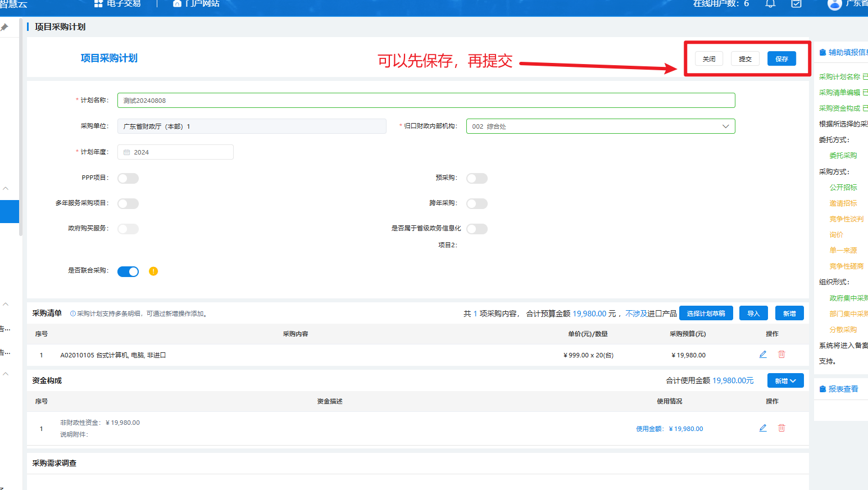Open the 电子交易 menu
Viewport: 868px width, 490px height.
click(x=117, y=3)
